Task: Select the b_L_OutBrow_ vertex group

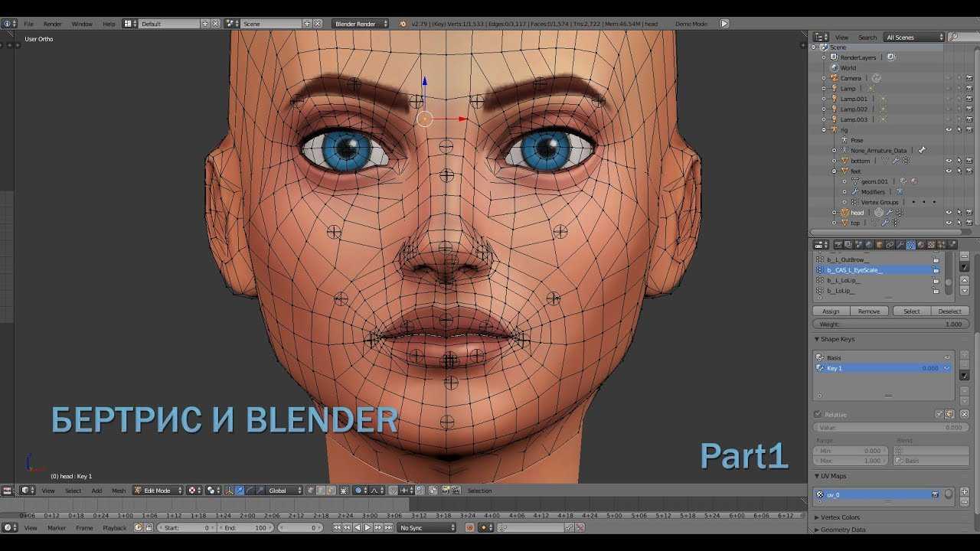Action: click(873, 259)
